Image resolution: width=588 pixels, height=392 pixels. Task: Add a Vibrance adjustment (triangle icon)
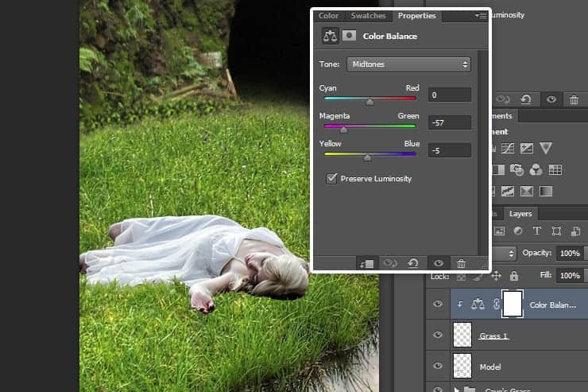[546, 148]
